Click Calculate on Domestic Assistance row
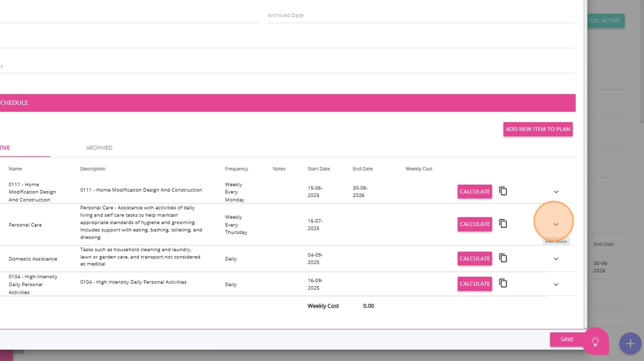644x361 pixels. pyautogui.click(x=474, y=259)
